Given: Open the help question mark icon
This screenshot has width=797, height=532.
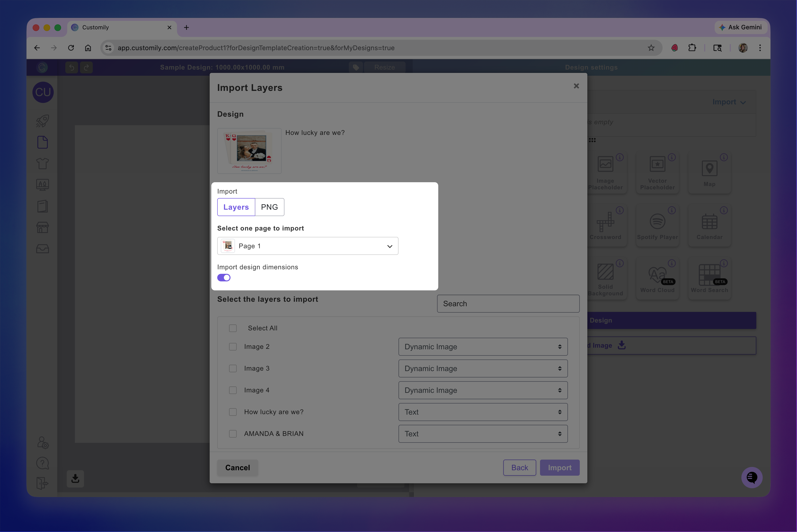Looking at the screenshot, I should coord(42,463).
